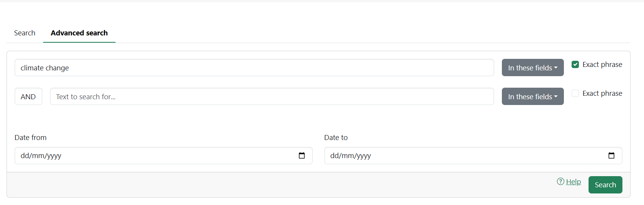Expand In these fields on AND row
The image size is (644, 205).
tap(532, 97)
